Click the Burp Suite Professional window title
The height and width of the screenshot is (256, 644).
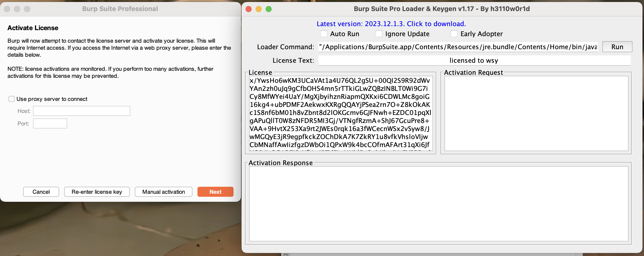(x=120, y=9)
